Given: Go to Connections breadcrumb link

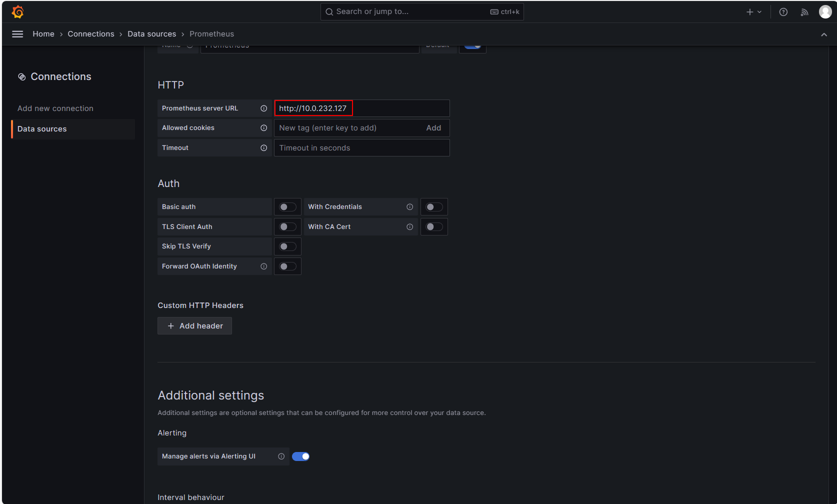Looking at the screenshot, I should pos(91,34).
